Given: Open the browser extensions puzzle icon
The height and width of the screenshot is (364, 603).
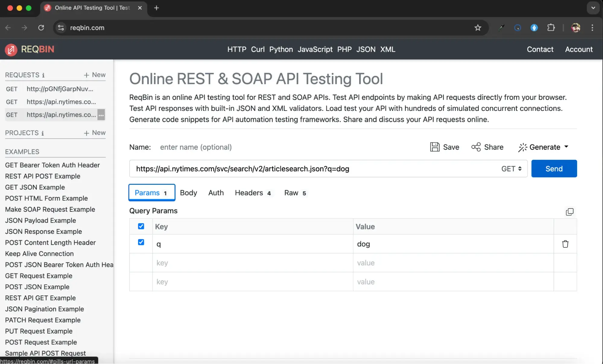Looking at the screenshot, I should coord(551,28).
